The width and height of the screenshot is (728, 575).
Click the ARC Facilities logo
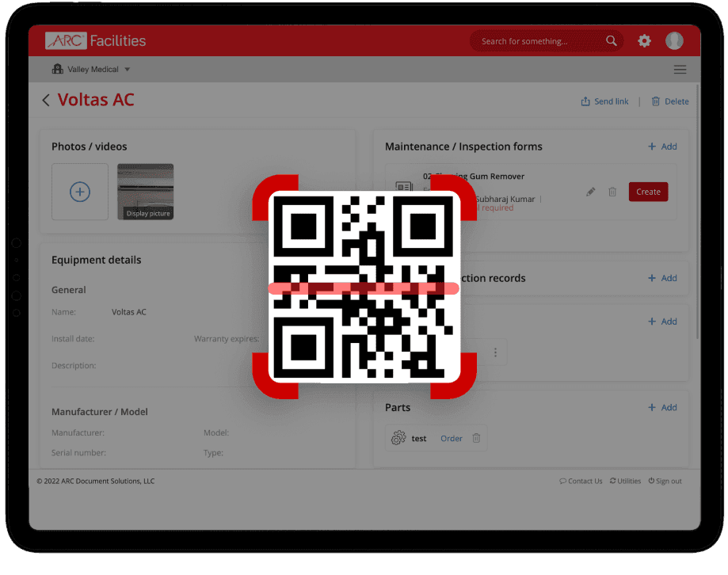[x=95, y=40]
